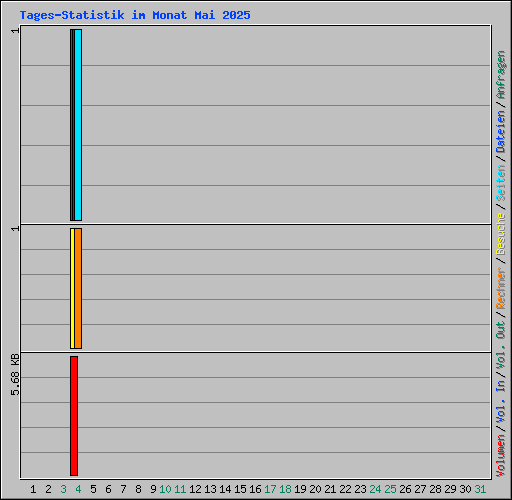
Task: Click day label 20 on the x-axis
Action: tap(315, 489)
